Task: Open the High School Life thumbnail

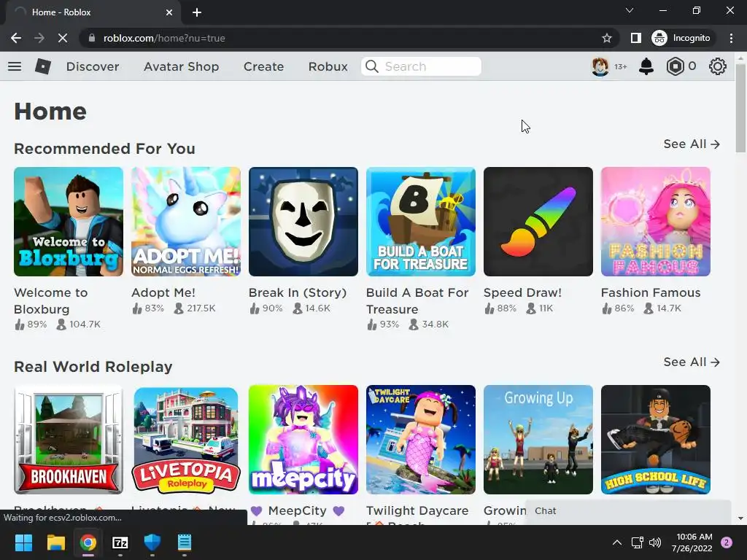Action: pyautogui.click(x=656, y=440)
